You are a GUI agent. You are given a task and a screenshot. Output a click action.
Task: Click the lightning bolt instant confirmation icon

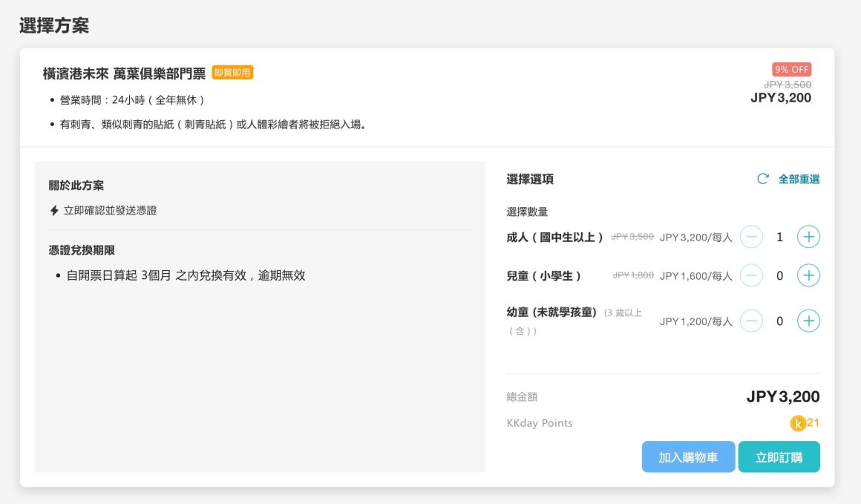tap(54, 210)
